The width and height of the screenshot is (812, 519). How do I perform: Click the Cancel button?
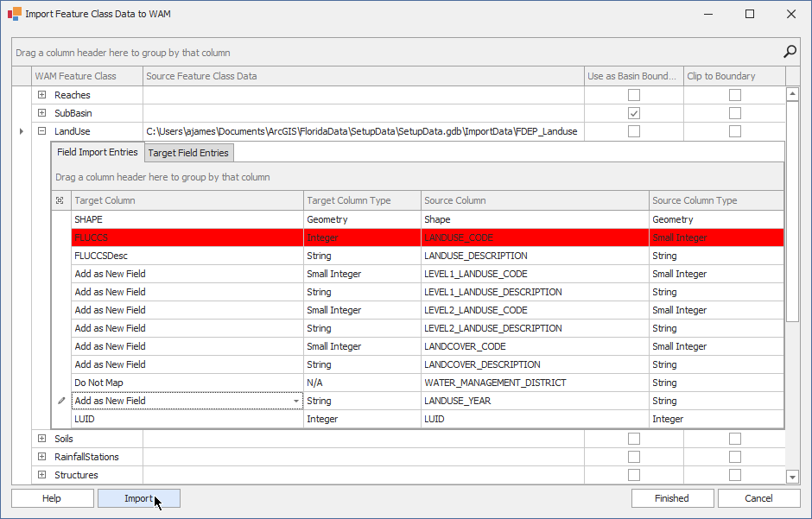(x=758, y=498)
